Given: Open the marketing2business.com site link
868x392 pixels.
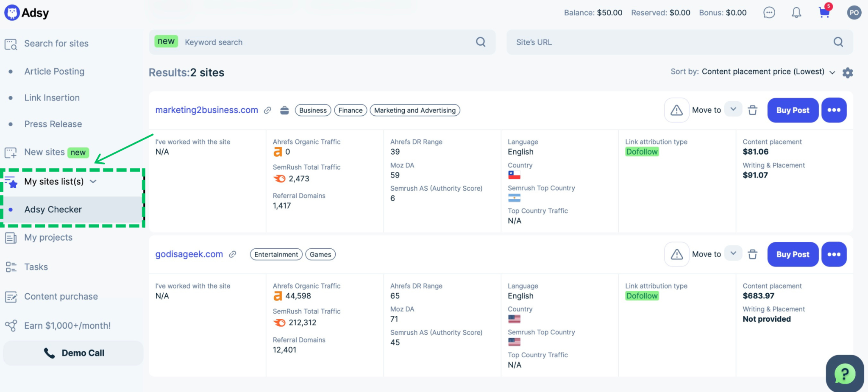Looking at the screenshot, I should (x=206, y=110).
